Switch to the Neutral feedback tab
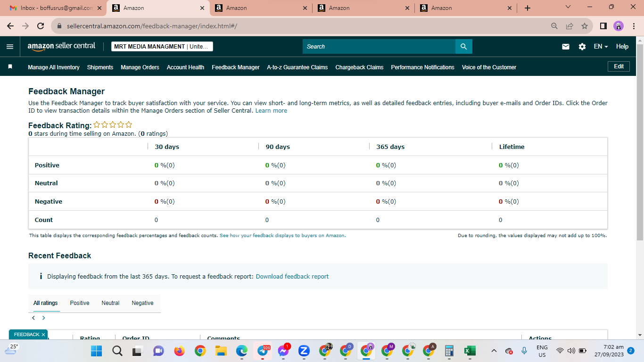This screenshot has width=644, height=362. (x=110, y=303)
